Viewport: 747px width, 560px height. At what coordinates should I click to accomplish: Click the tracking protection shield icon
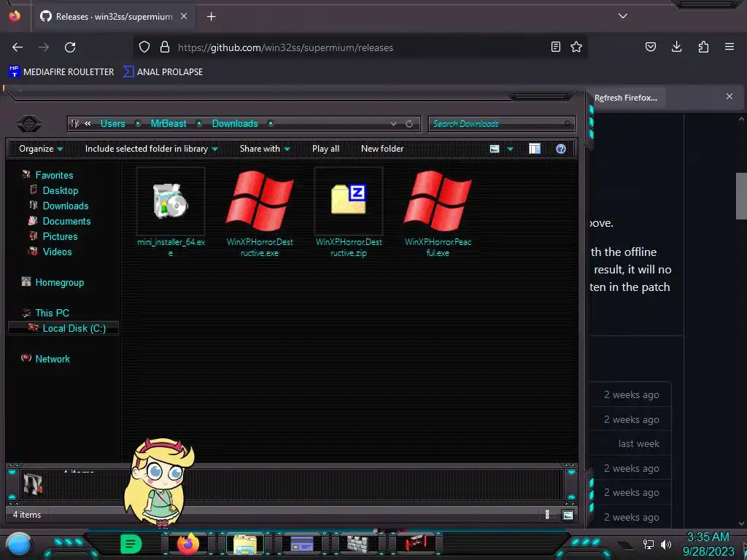tap(144, 47)
